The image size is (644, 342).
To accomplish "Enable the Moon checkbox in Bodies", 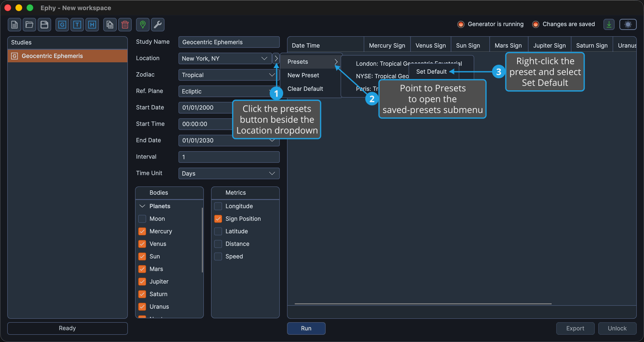I will (x=142, y=219).
